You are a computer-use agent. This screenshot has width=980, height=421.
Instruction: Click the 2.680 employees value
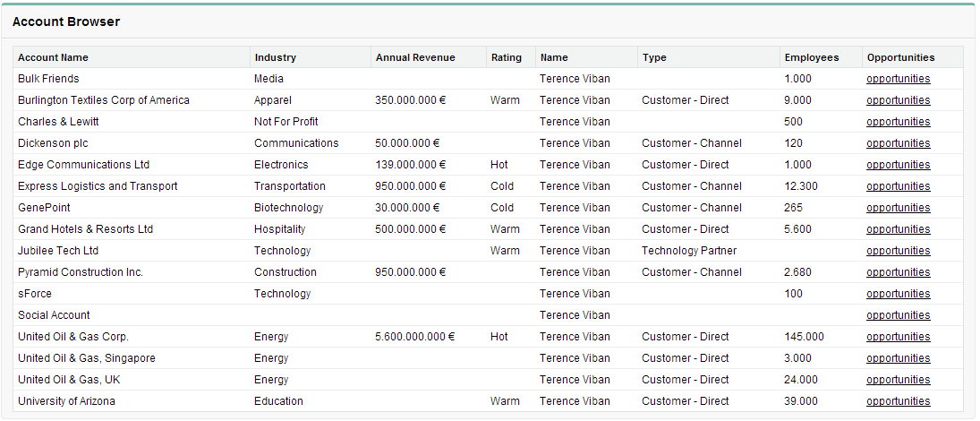[797, 272]
